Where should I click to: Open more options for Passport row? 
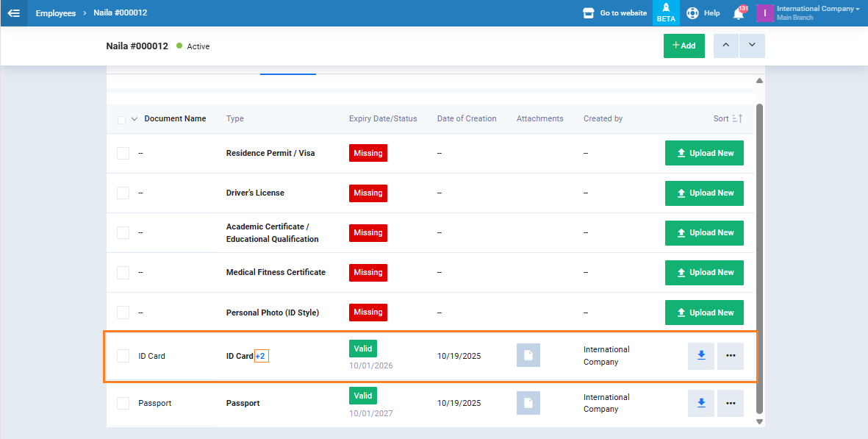tap(730, 403)
